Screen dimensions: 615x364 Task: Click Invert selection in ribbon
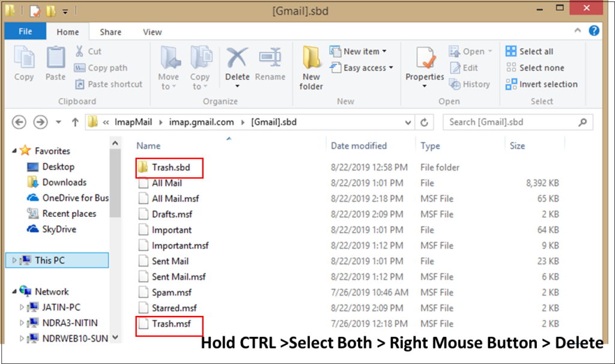542,84
